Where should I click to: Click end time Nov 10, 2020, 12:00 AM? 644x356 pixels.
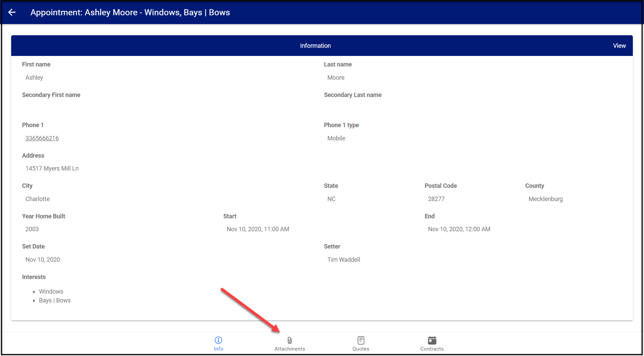(x=459, y=229)
